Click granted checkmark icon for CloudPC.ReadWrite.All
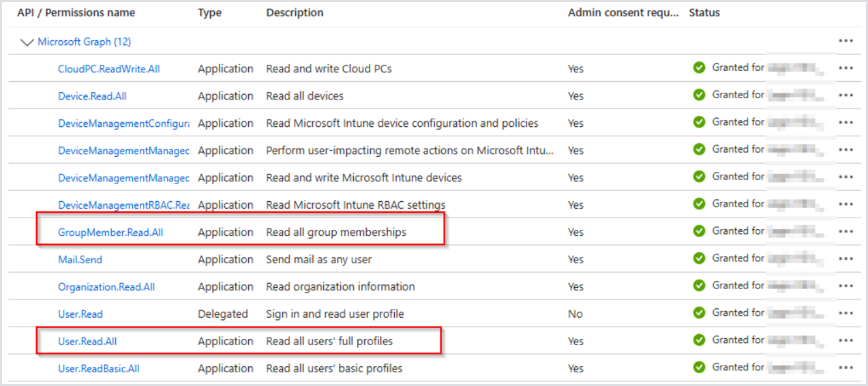Viewport: 868px width, 386px height. pos(699,68)
